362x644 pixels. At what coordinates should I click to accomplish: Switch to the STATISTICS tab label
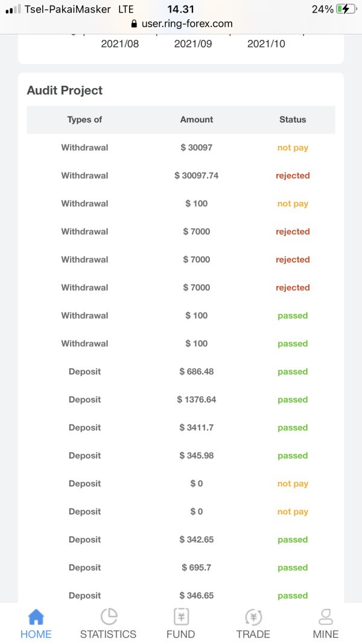coord(109,634)
